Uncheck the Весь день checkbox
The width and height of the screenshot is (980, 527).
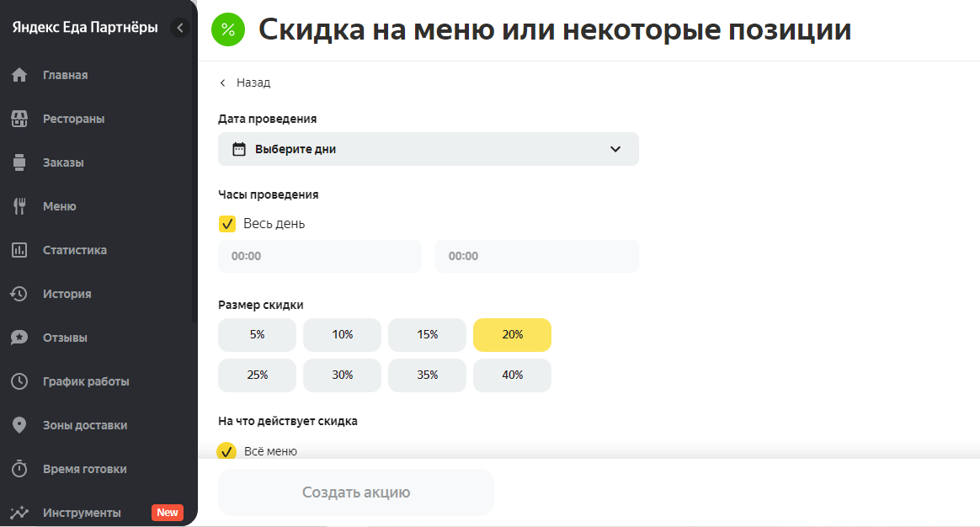[227, 224]
